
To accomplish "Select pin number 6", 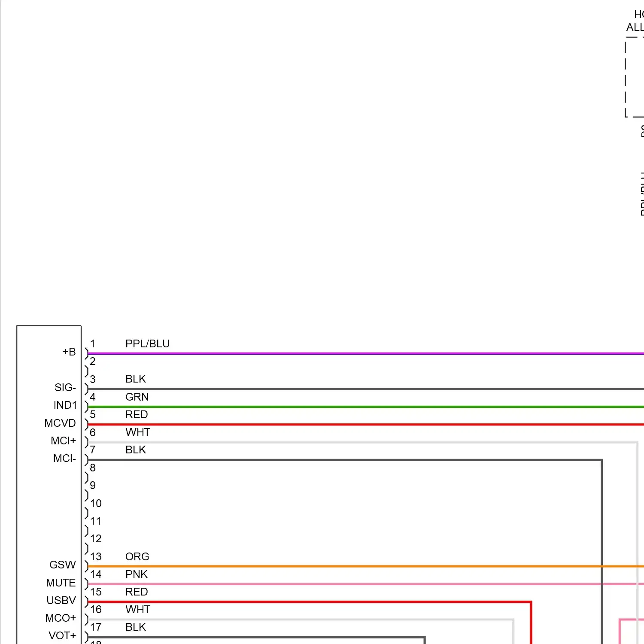I will click(93, 433).
